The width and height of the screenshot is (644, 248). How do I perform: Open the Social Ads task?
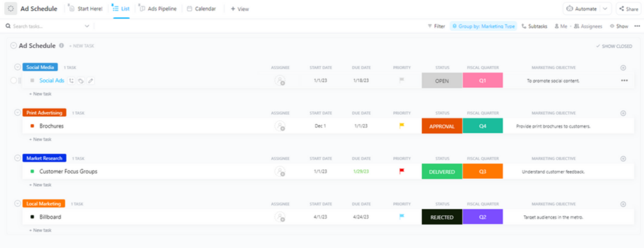pyautogui.click(x=52, y=80)
